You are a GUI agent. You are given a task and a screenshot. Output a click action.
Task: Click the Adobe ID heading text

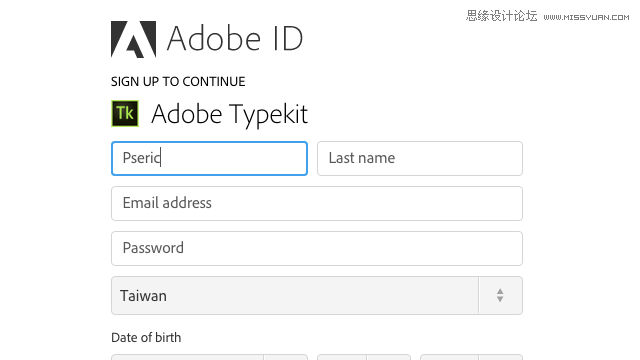click(235, 38)
